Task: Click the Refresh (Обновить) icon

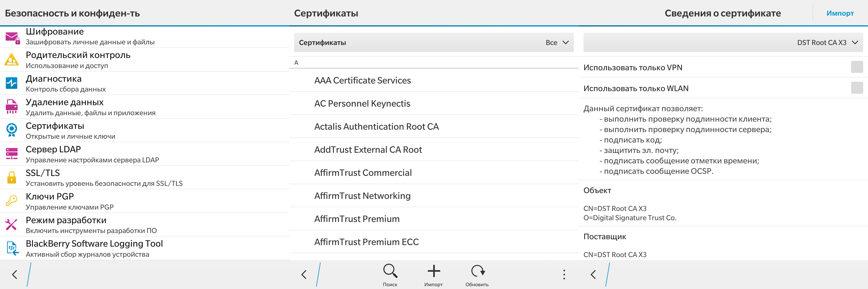Action: 477,271
